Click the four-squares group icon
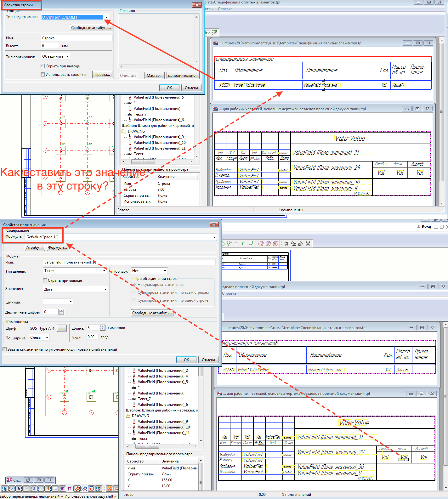Viewport: 448px width, 499px height. pos(286,244)
